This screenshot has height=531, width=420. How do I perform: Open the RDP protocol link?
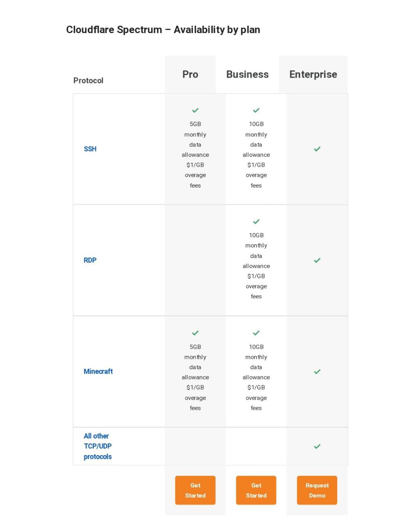tap(90, 260)
